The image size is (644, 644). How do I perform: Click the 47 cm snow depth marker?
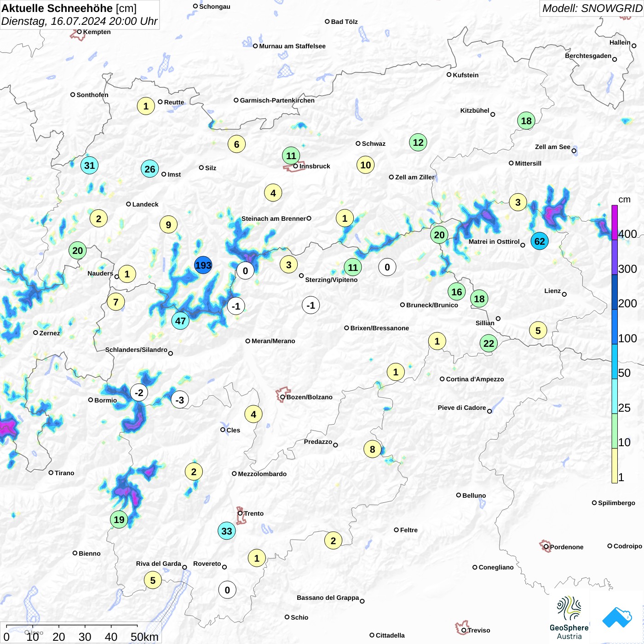point(180,321)
